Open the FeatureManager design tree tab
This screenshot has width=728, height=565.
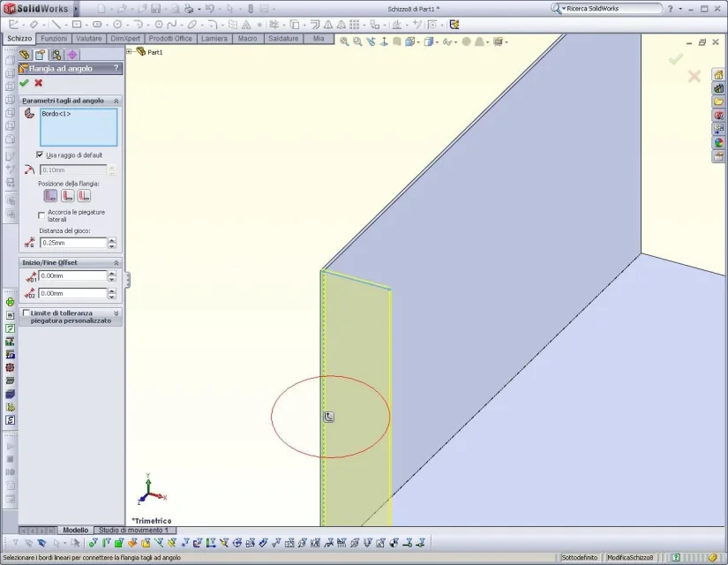[25, 55]
